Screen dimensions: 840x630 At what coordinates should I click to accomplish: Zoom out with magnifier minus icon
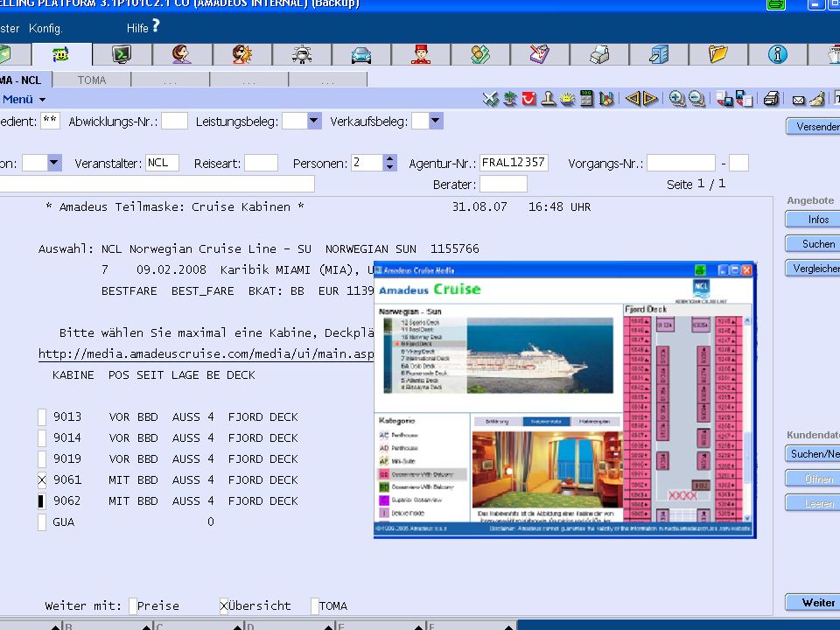[696, 99]
